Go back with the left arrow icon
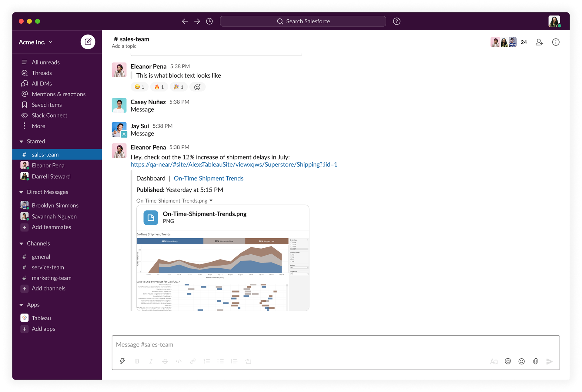 [x=185, y=21]
